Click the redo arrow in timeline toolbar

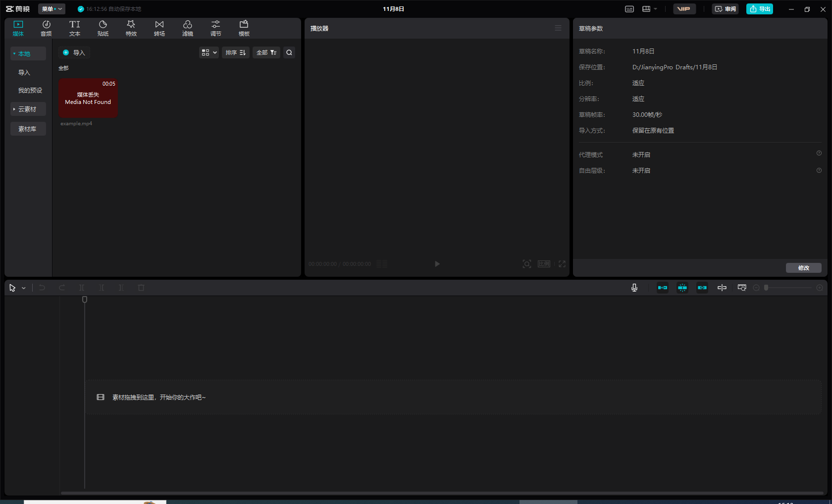coord(62,288)
